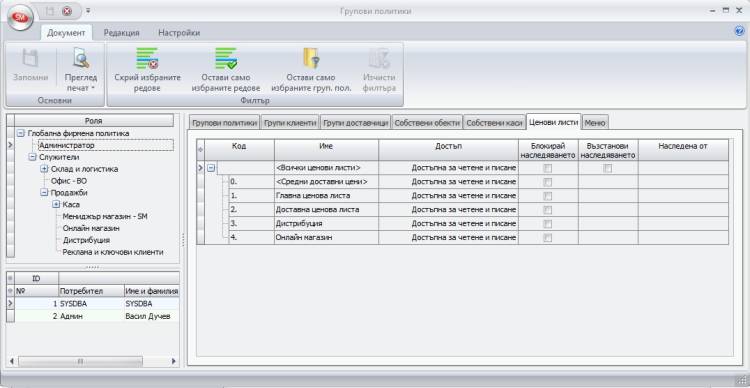
Task: Select the Ценови листи tab
Action: (553, 122)
